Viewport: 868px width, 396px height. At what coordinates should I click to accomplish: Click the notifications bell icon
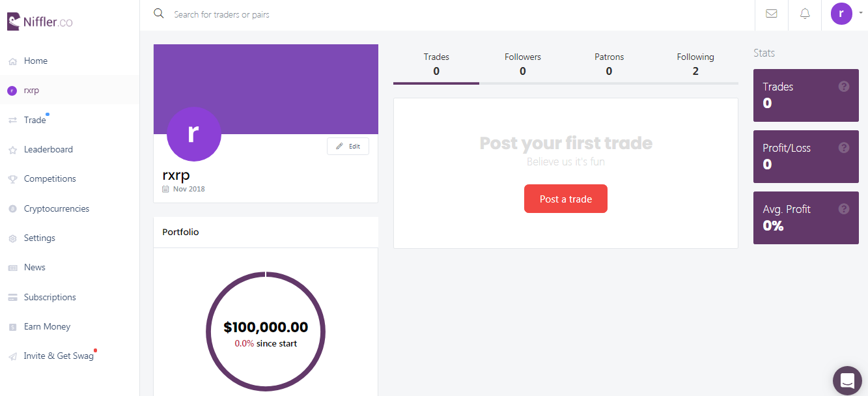click(805, 14)
